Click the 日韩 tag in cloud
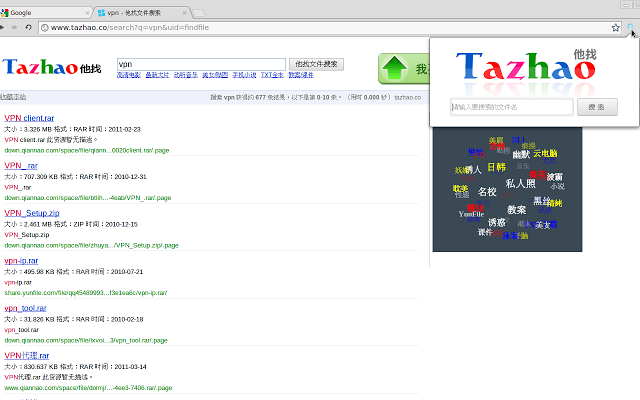The width and height of the screenshot is (640, 400). pyautogui.click(x=496, y=167)
